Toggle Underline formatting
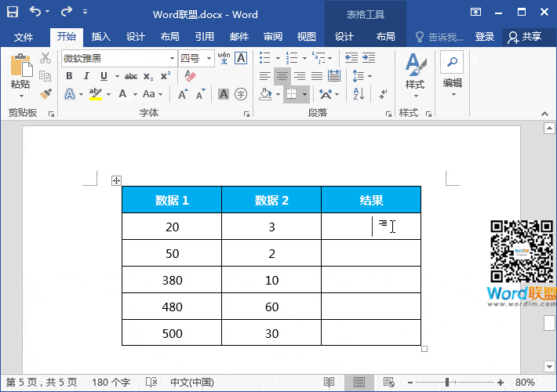 point(104,75)
